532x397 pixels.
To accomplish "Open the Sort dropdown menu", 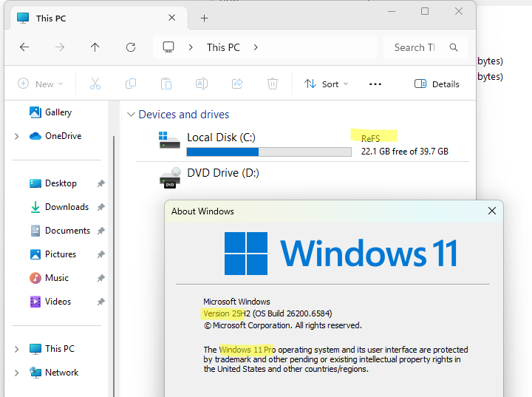I will tap(326, 84).
